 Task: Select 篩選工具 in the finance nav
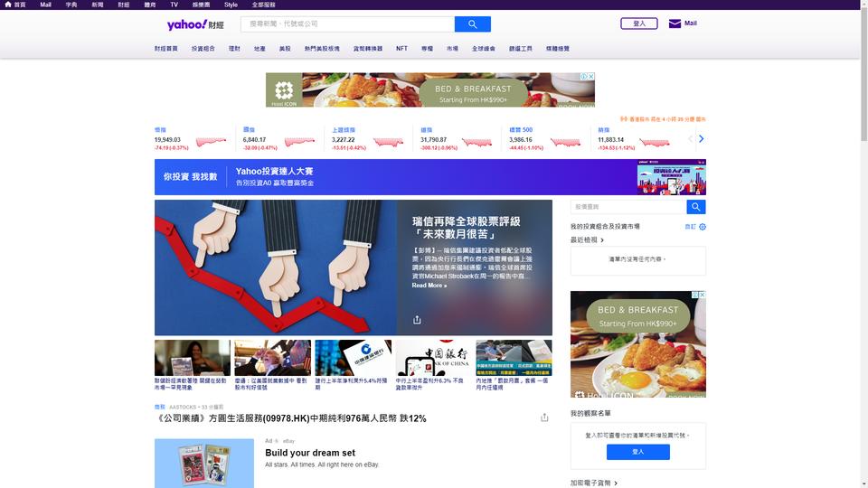click(x=521, y=49)
